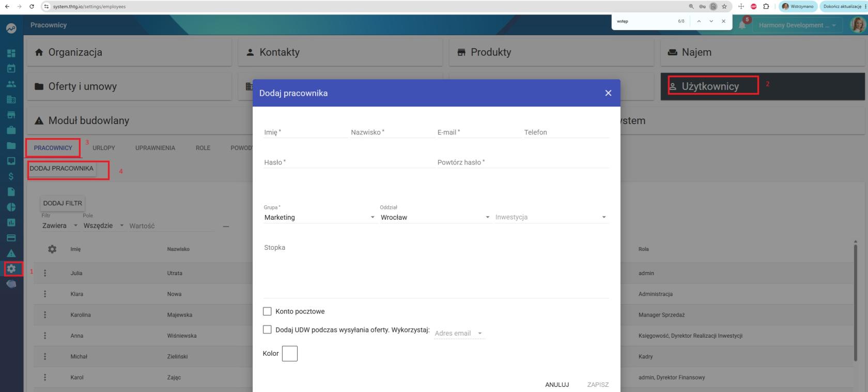Click the Imię input field

tap(306, 132)
